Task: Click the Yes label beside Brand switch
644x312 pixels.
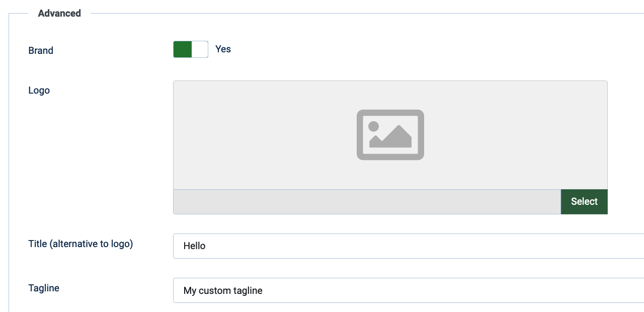Action: (x=223, y=49)
